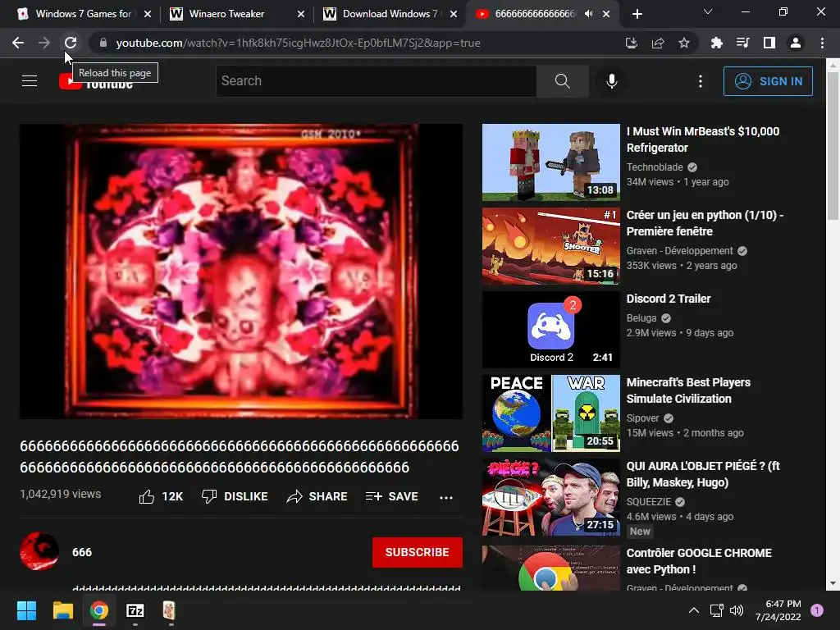This screenshot has width=840, height=630.
Task: Open the Technoblade channel name
Action: coord(655,167)
